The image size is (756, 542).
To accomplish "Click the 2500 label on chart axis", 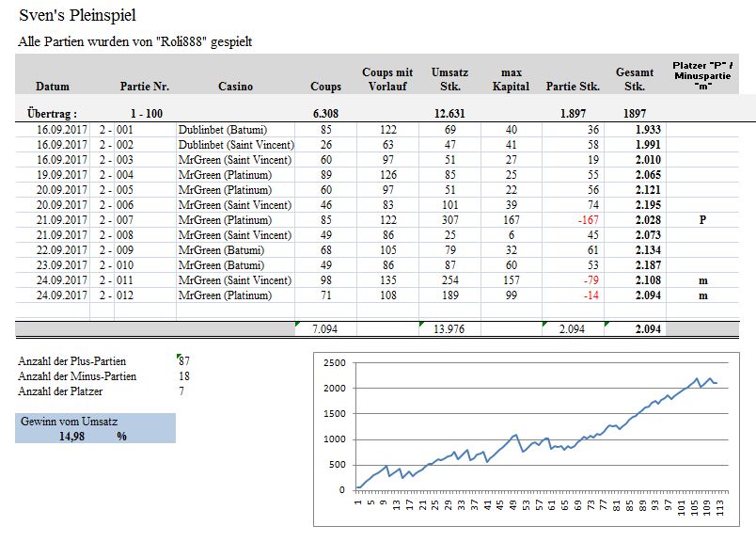I will (x=335, y=362).
